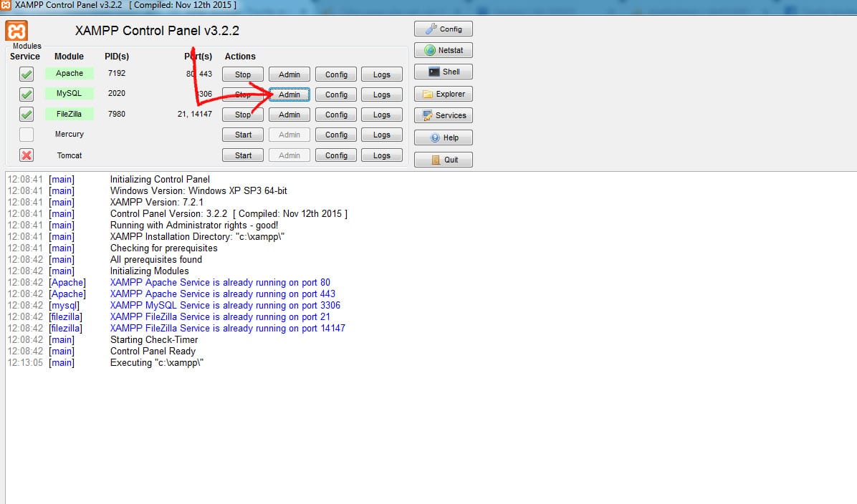Click the log line 'Control Panel Ready'
This screenshot has width=857, height=504.
coord(153,352)
